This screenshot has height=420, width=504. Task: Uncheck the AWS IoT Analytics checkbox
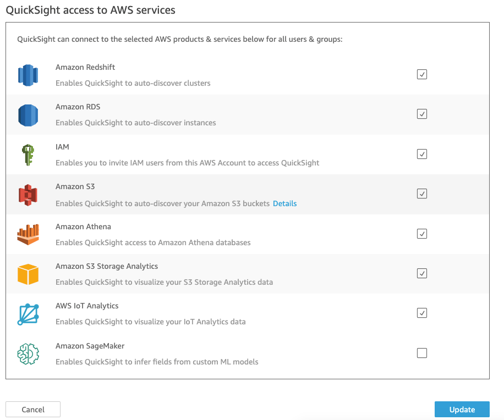click(x=422, y=313)
